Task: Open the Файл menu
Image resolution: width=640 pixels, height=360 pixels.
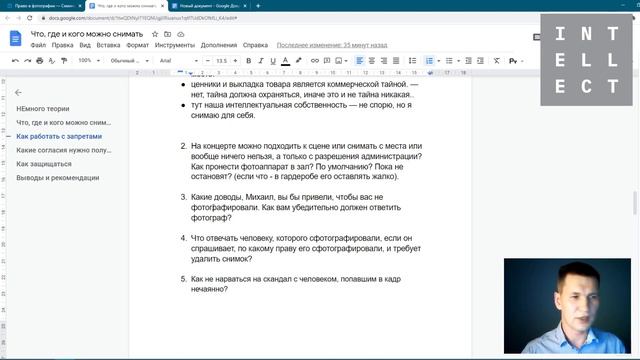Action: pos(38,45)
